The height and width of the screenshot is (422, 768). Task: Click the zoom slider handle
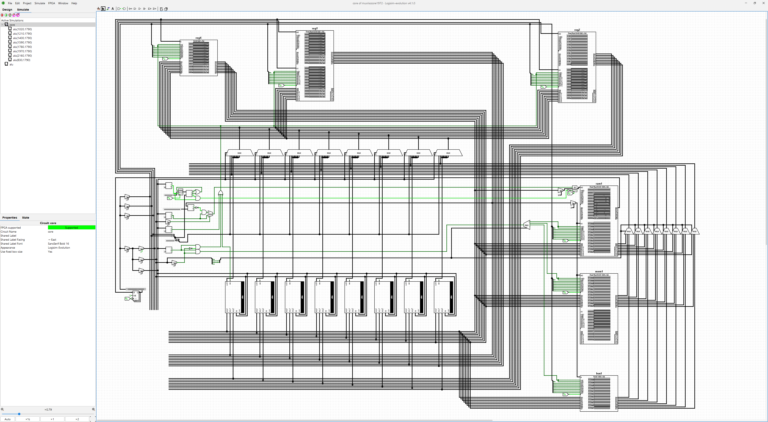(19, 414)
